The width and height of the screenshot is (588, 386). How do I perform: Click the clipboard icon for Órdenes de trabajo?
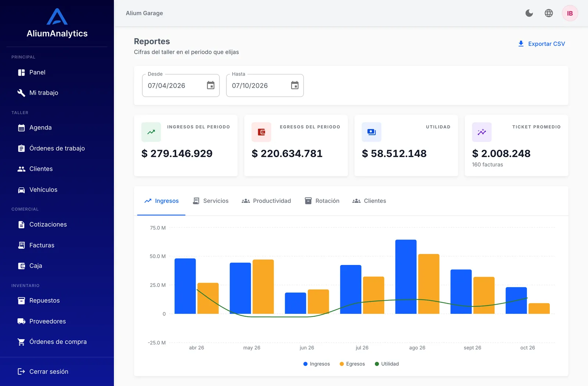[x=21, y=148]
